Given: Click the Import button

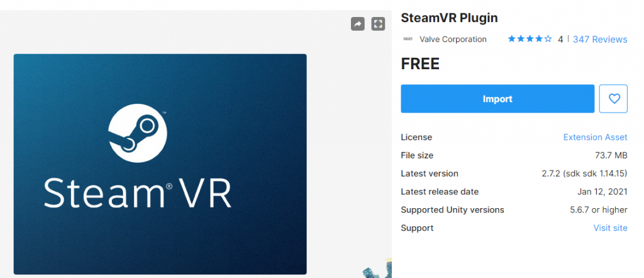Looking at the screenshot, I should pyautogui.click(x=497, y=99).
